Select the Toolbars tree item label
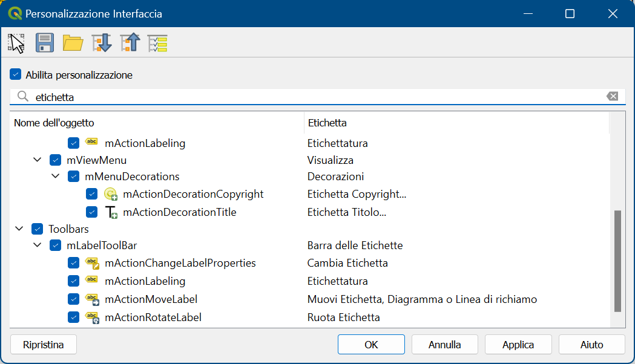Screen dimensions: 635x364 [x=68, y=229]
